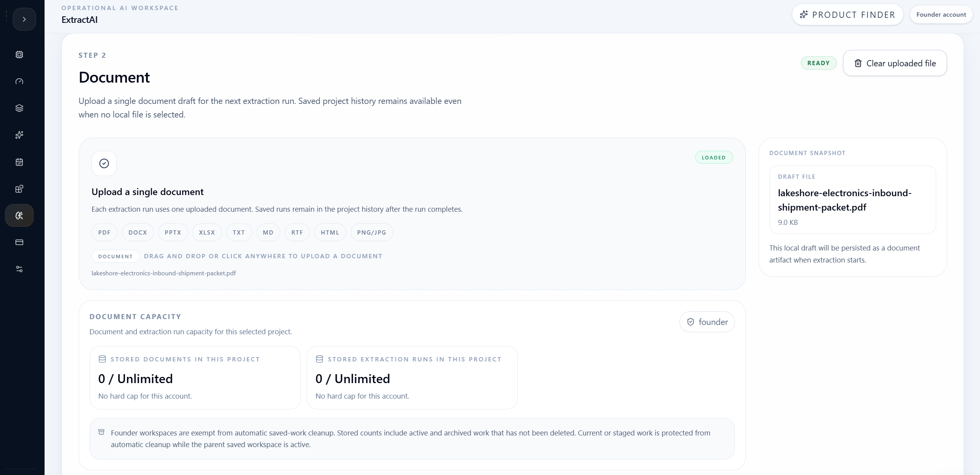
Task: Open the stacked layers sidebar icon
Action: coord(19,108)
